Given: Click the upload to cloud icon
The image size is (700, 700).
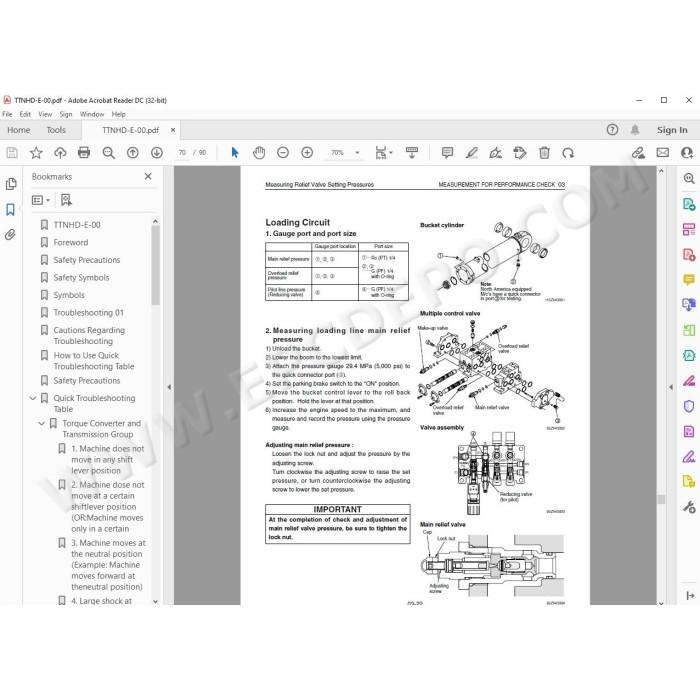Looking at the screenshot, I should tap(60, 153).
